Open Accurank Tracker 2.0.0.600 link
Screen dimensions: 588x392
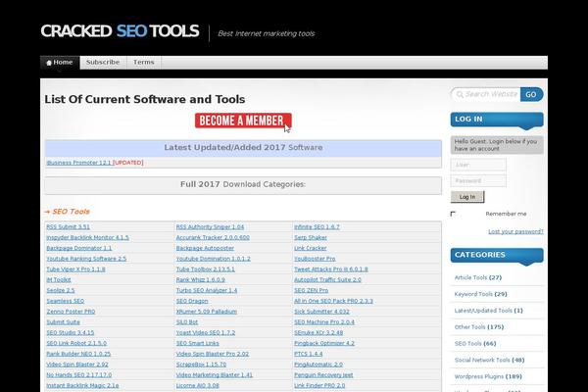click(213, 237)
